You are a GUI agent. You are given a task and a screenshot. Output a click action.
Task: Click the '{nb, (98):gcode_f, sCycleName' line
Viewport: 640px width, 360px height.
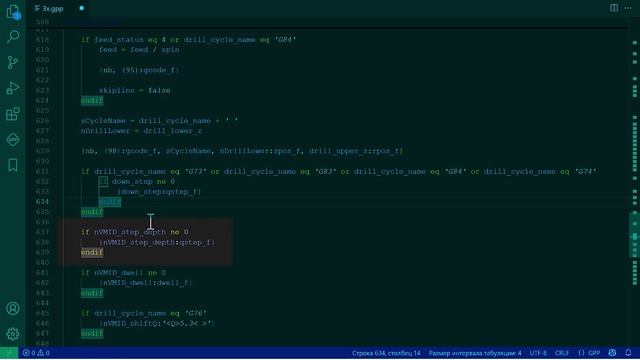242,151
